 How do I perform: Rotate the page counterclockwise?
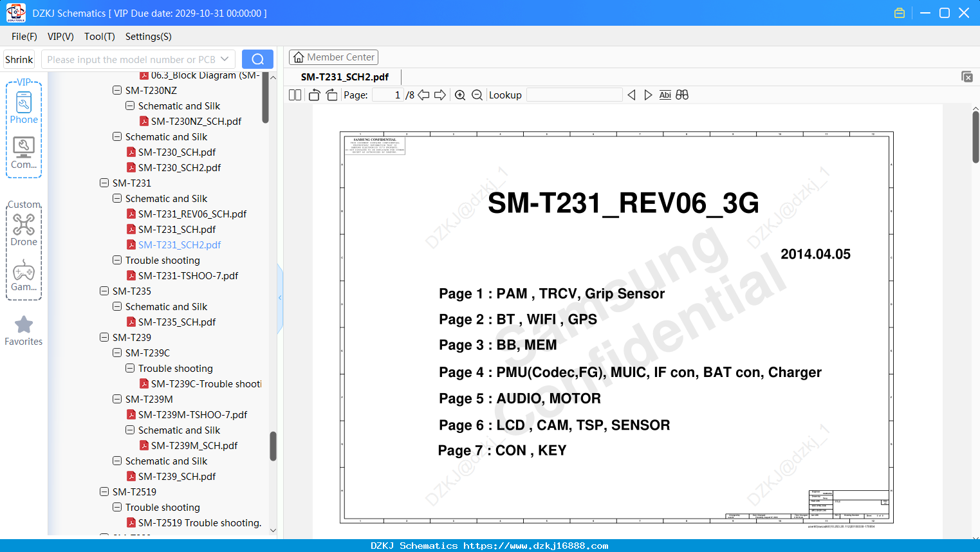pyautogui.click(x=314, y=95)
